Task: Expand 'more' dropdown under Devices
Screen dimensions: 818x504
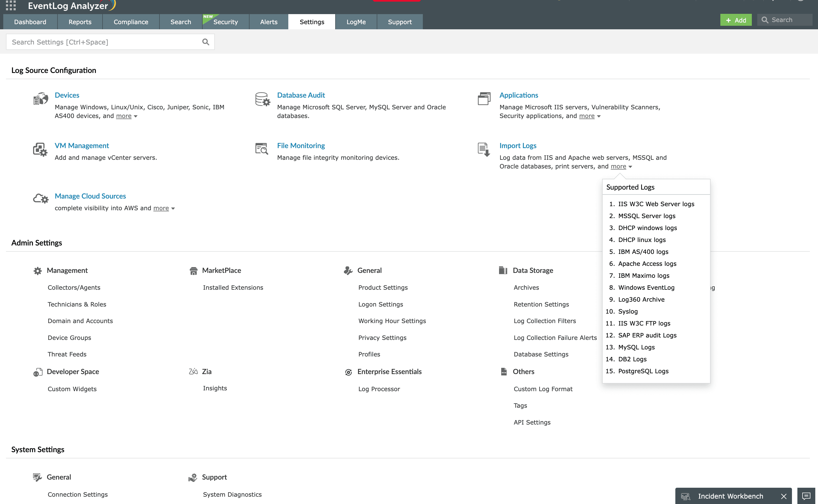Action: coord(127,116)
